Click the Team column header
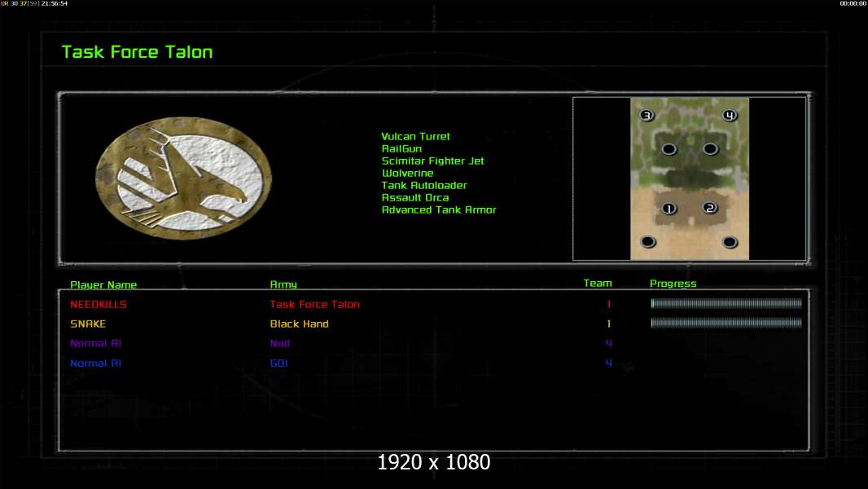This screenshot has width=868, height=489. pyautogui.click(x=598, y=283)
